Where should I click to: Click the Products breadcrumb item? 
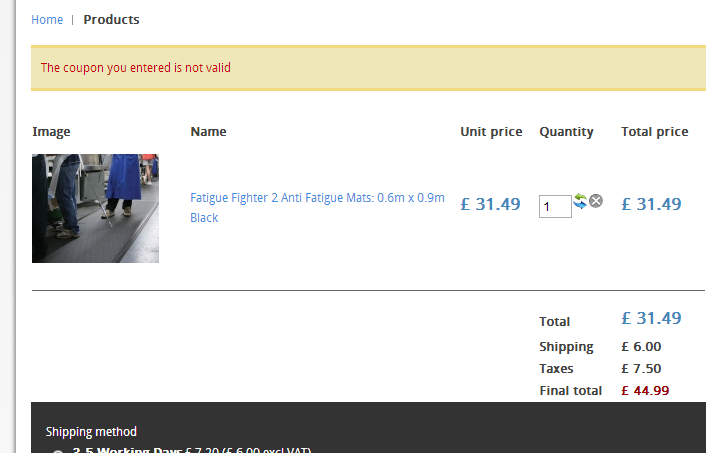click(x=111, y=20)
